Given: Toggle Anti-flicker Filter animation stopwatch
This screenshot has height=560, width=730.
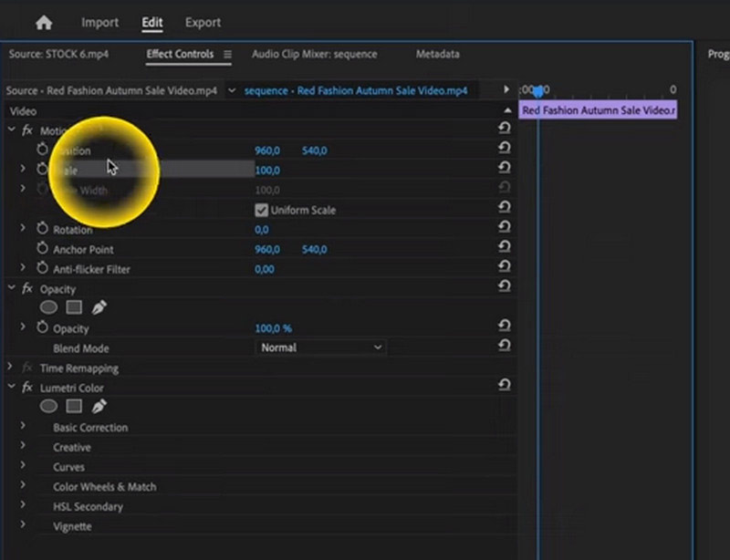Looking at the screenshot, I should pos(42,267).
